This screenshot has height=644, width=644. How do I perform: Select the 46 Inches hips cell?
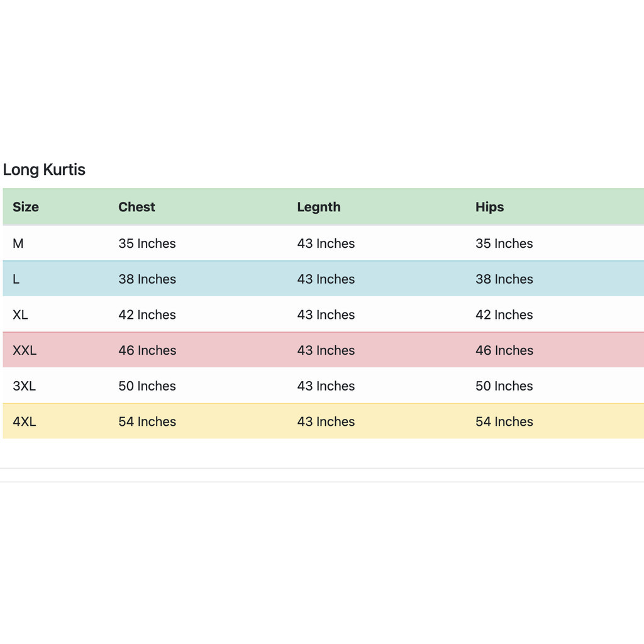click(504, 350)
